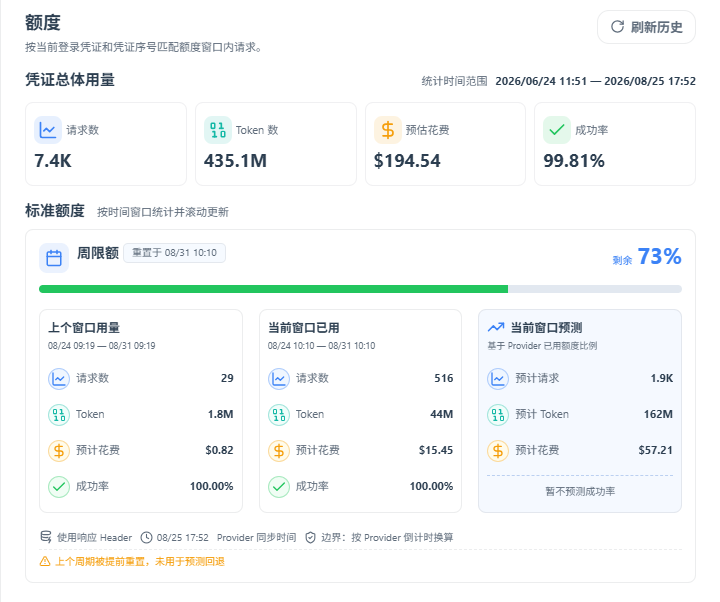The image size is (720, 602).
Task: Click the 暂不预测成功率 note
Action: 580,491
